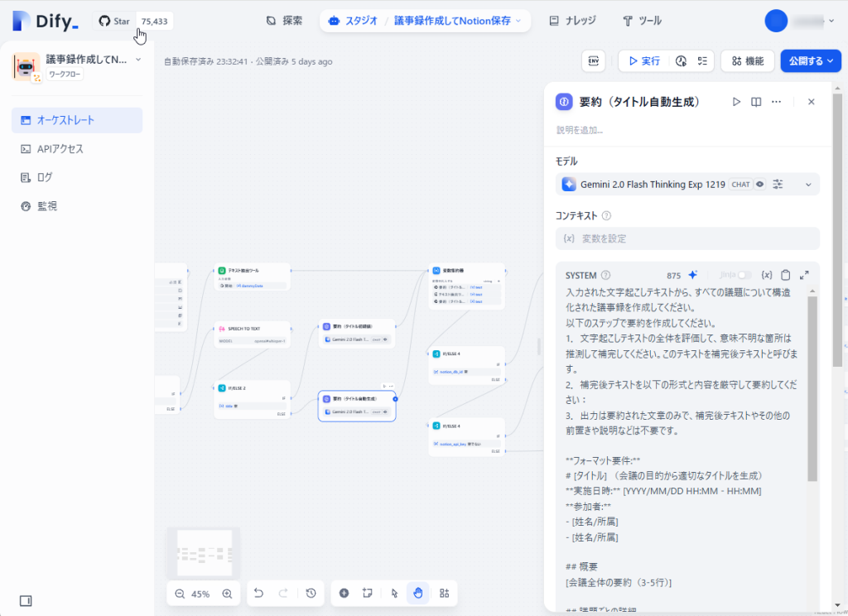Select the hand pan tool

click(x=418, y=594)
